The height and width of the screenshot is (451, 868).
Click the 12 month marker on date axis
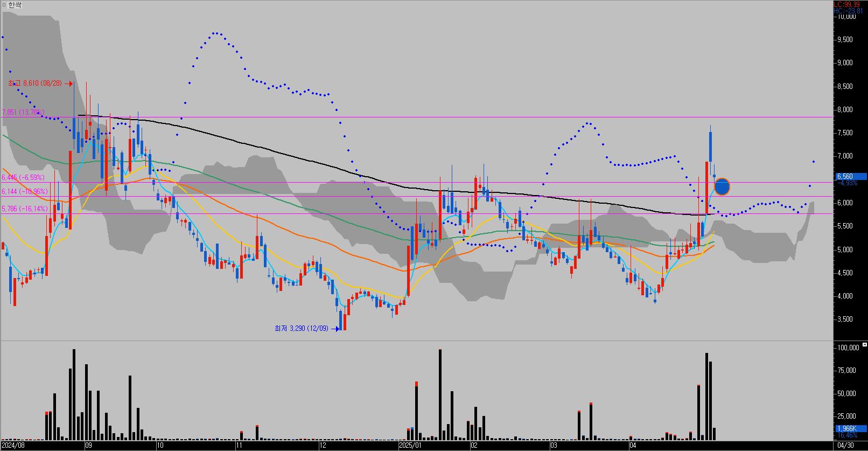pyautogui.click(x=324, y=446)
